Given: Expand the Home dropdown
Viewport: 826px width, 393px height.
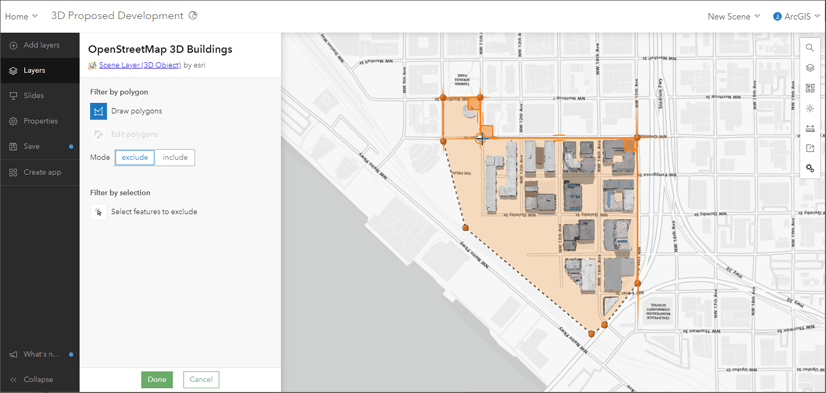Looking at the screenshot, I should [x=21, y=16].
